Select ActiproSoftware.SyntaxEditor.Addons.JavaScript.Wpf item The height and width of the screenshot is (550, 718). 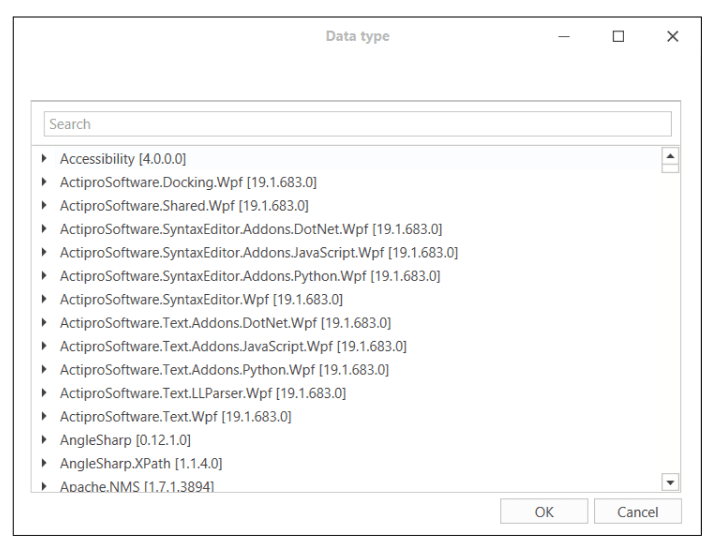point(258,252)
